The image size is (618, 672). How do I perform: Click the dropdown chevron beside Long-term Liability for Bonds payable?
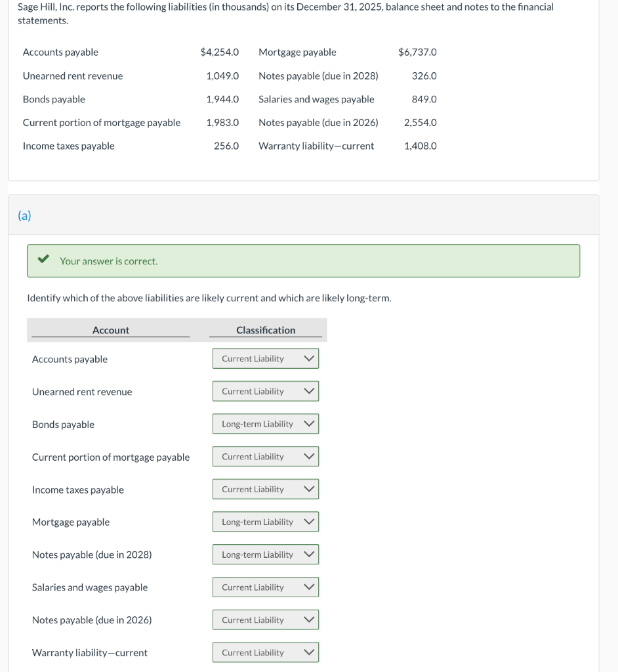point(310,423)
